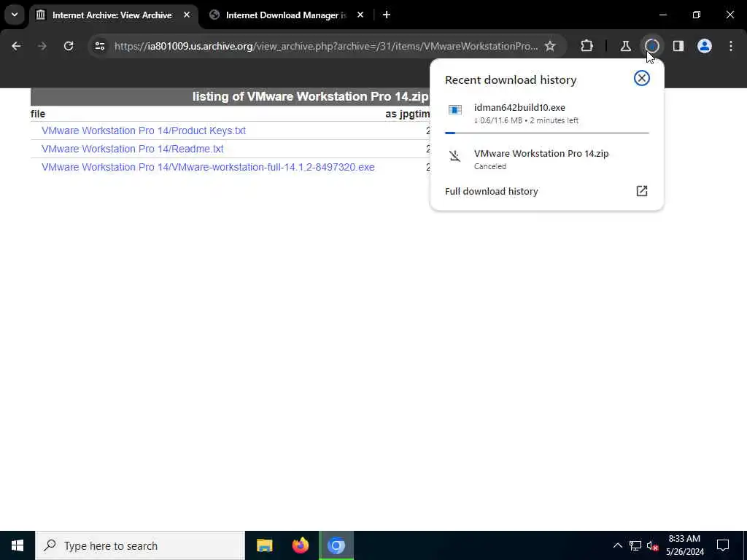Screen dimensions: 747x560
Task: Click the muted volume tray icon
Action: [652, 545]
